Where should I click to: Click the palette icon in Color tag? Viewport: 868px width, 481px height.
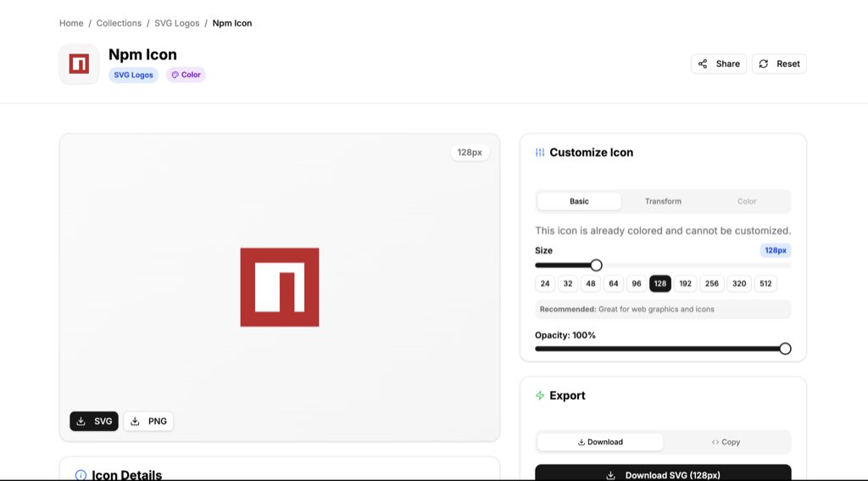pos(175,75)
